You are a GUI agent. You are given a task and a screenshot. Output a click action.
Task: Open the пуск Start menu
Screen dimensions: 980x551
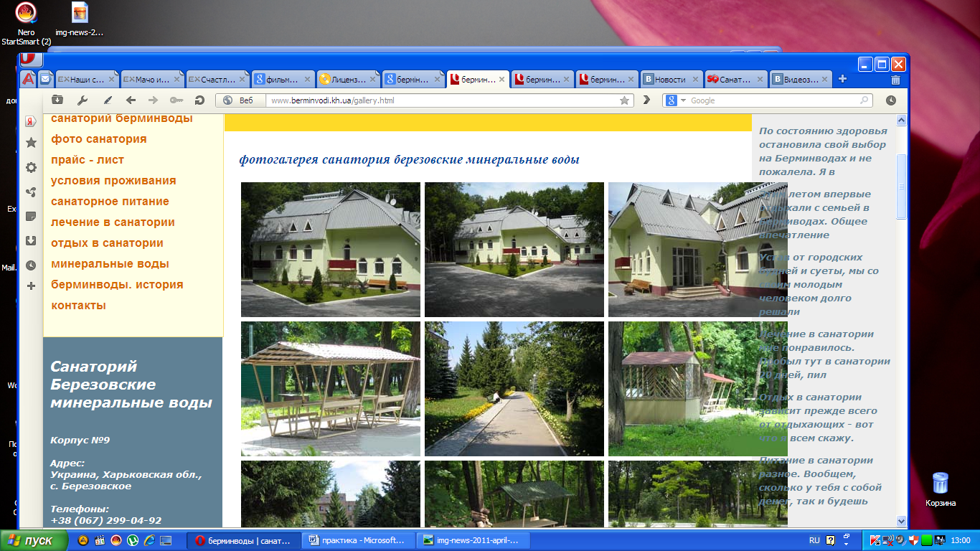(x=34, y=540)
